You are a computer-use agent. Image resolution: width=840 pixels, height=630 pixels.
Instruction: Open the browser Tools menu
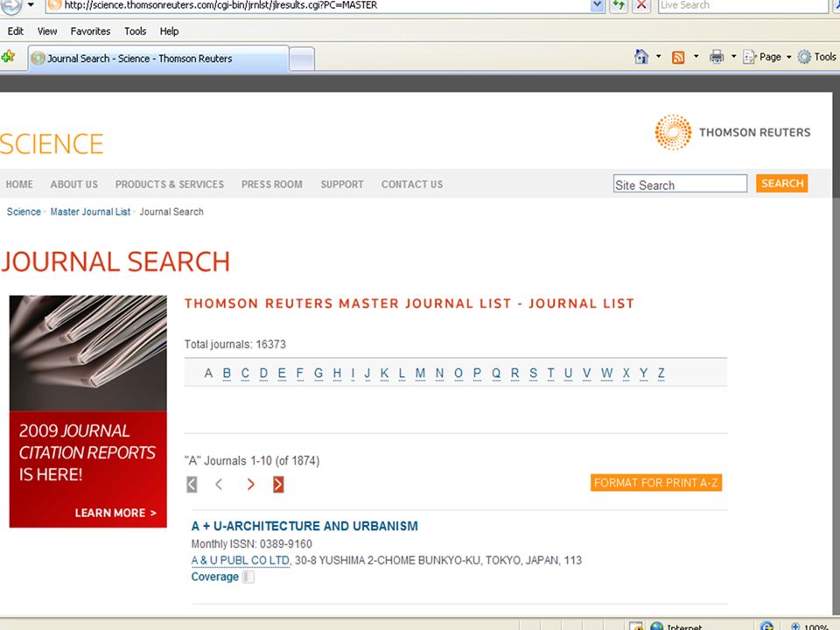click(x=135, y=31)
